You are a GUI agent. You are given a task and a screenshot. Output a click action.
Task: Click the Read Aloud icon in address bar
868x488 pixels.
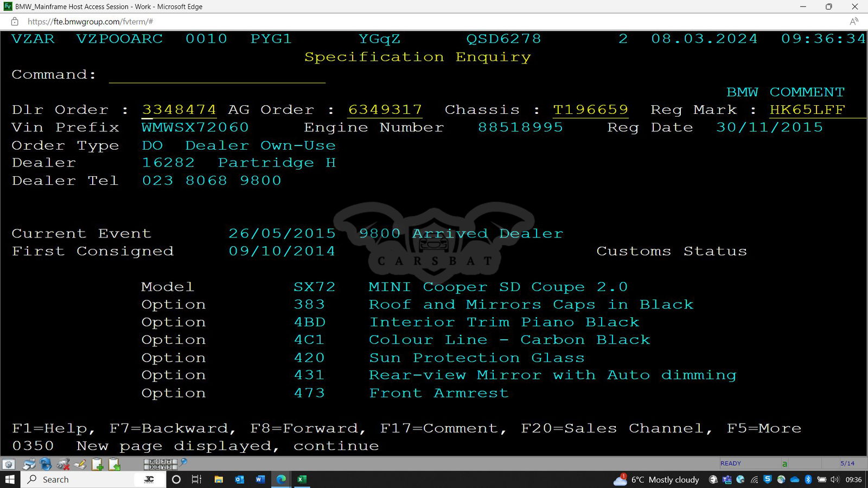853,22
